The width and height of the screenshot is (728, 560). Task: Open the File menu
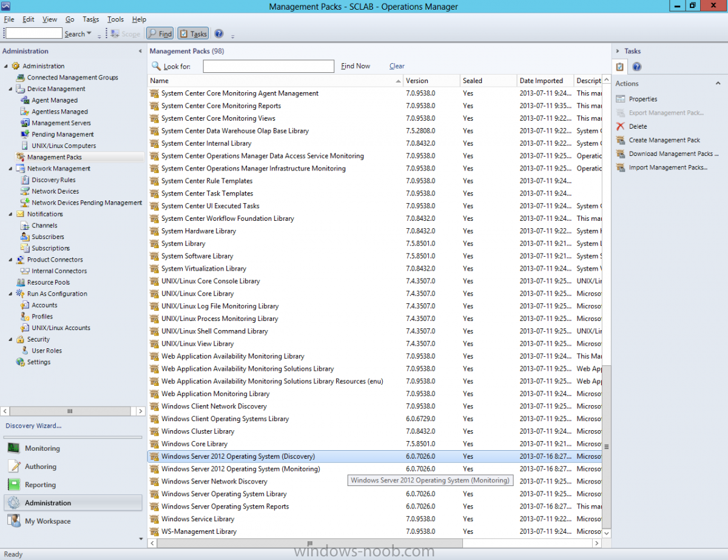8,19
